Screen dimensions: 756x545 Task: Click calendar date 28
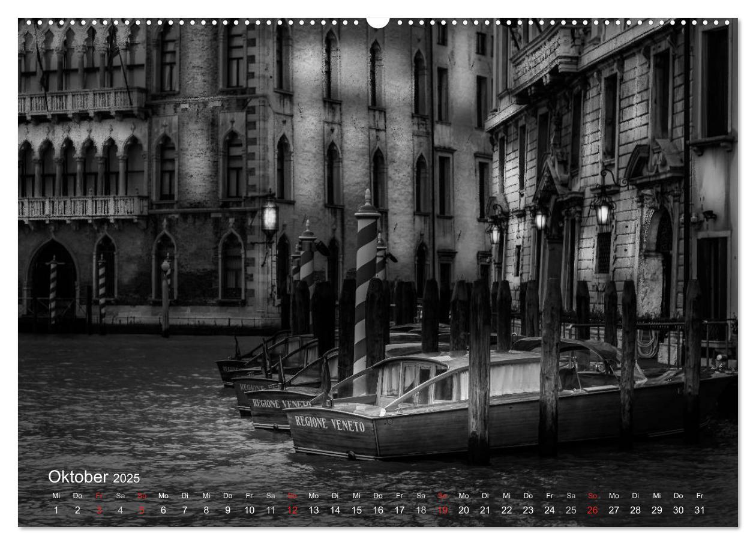coord(635,510)
